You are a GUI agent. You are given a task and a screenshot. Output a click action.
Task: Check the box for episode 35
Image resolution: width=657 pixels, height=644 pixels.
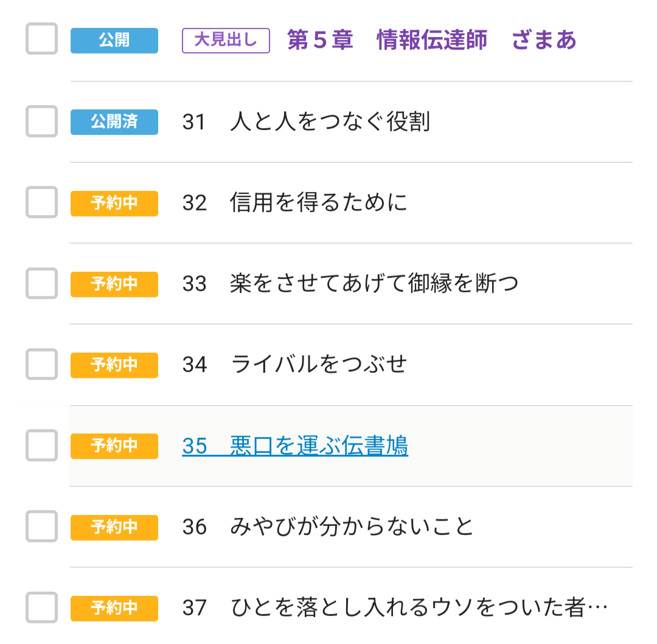coord(41,445)
